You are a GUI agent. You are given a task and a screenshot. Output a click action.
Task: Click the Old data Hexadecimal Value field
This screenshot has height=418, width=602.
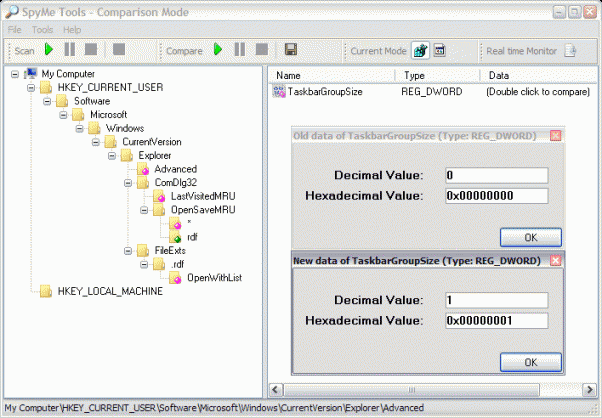496,196
